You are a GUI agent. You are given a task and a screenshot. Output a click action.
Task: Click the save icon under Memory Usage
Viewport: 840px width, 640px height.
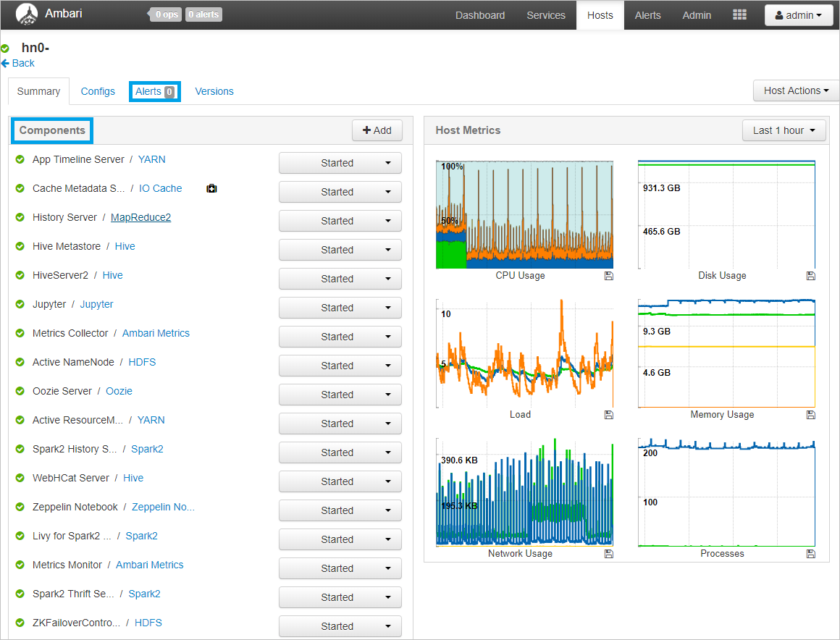tap(810, 415)
